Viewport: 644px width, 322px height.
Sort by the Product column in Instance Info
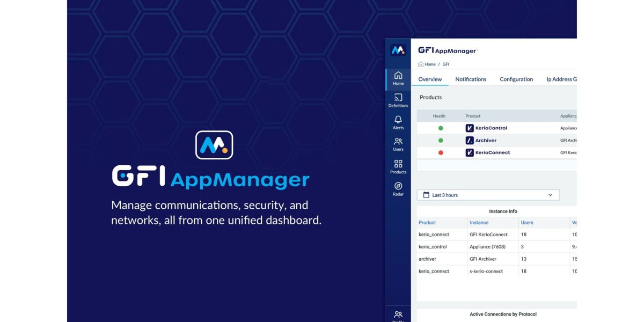(427, 223)
